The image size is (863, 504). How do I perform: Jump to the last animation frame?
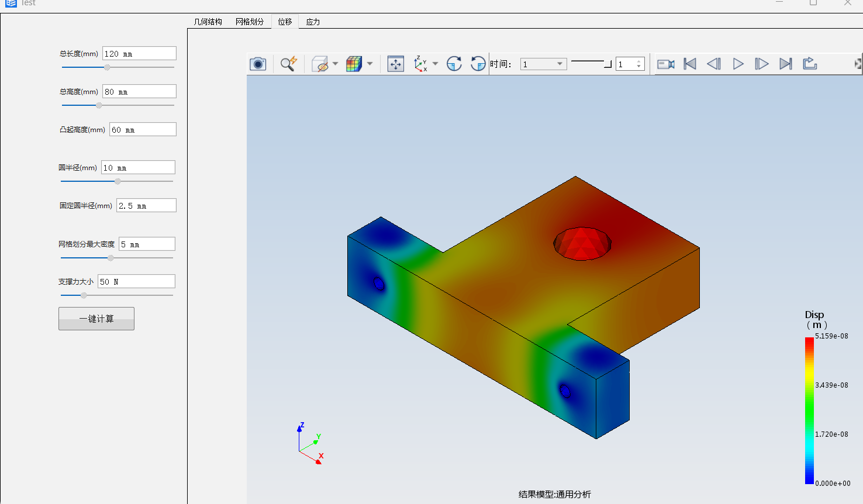[786, 64]
